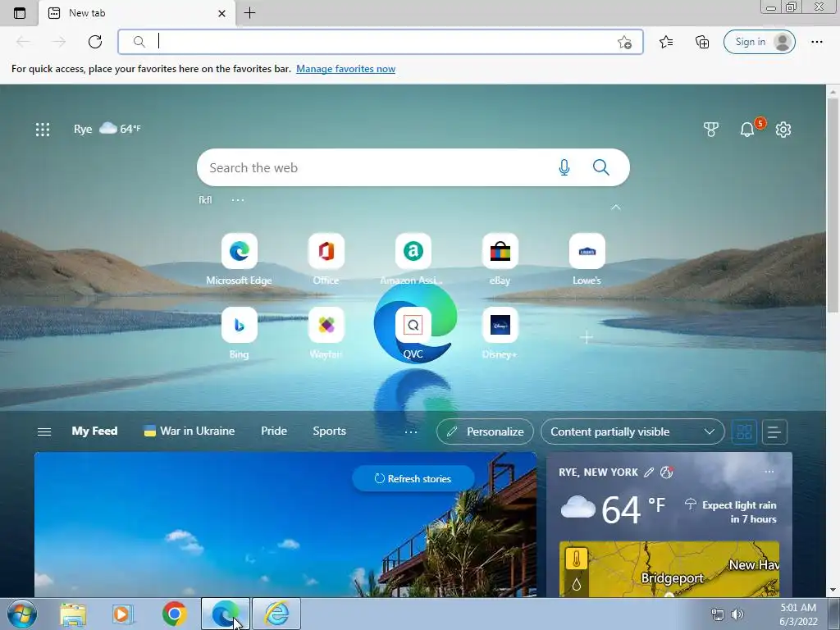This screenshot has width=840, height=630.
Task: Start voice search with microphone icon
Action: [564, 167]
